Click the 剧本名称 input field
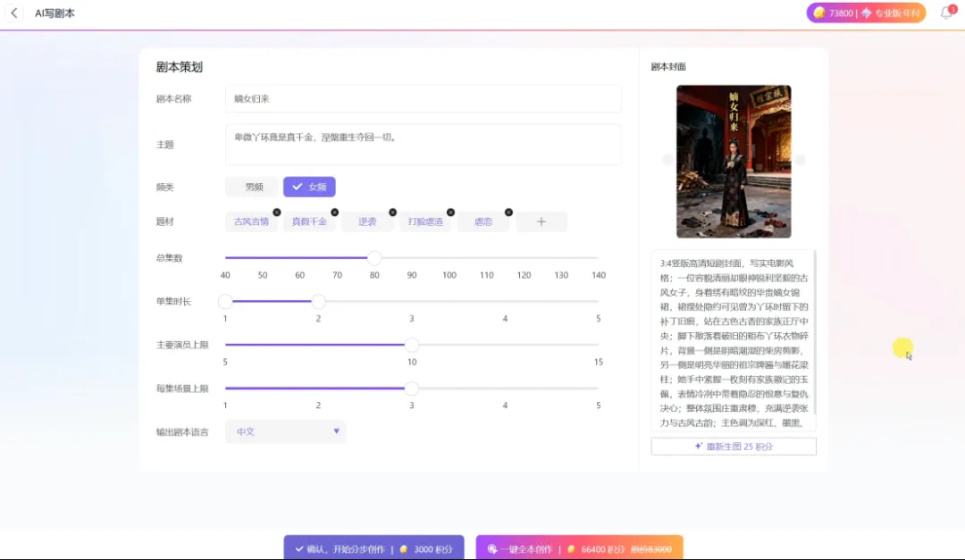965x560 pixels. tap(424, 98)
